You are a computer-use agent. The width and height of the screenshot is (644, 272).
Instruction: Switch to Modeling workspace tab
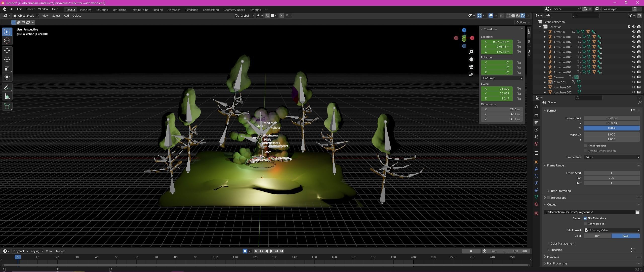86,10
